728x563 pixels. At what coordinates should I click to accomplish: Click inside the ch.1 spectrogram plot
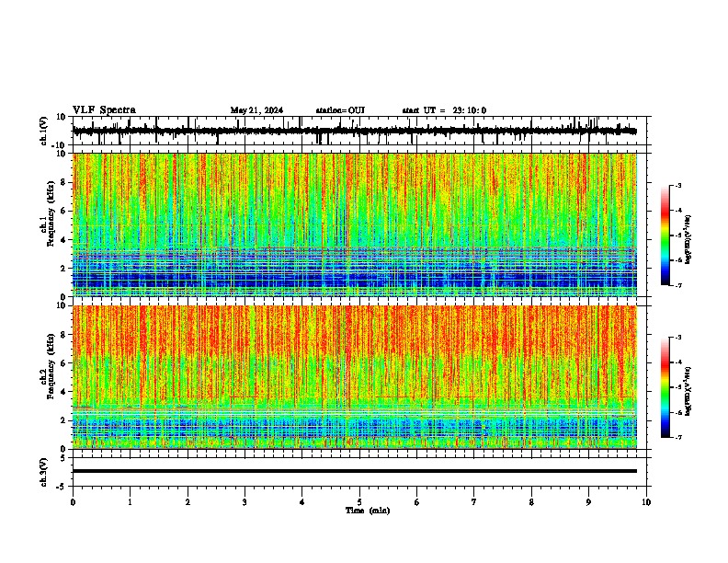pyautogui.click(x=355, y=224)
